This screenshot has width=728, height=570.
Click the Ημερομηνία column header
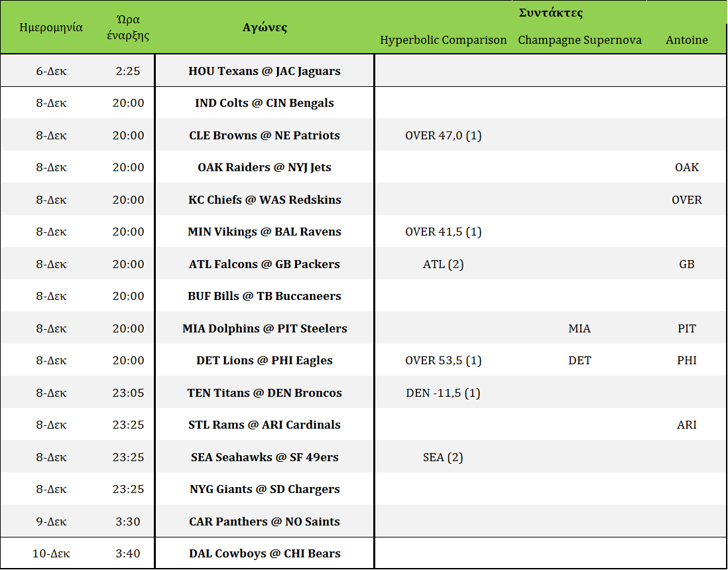click(51, 27)
